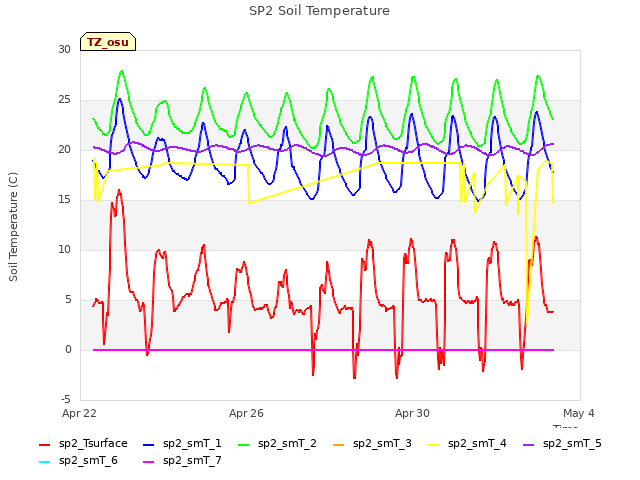Click the 15 y-axis tick label
The width and height of the screenshot is (640, 480).
tap(64, 200)
